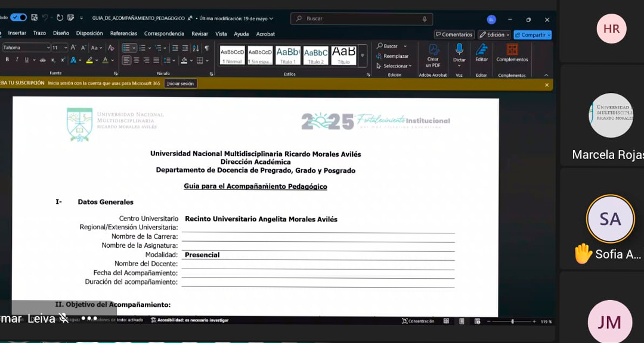Click the Save icon in the quick access toolbar

pyautogui.click(x=35, y=18)
